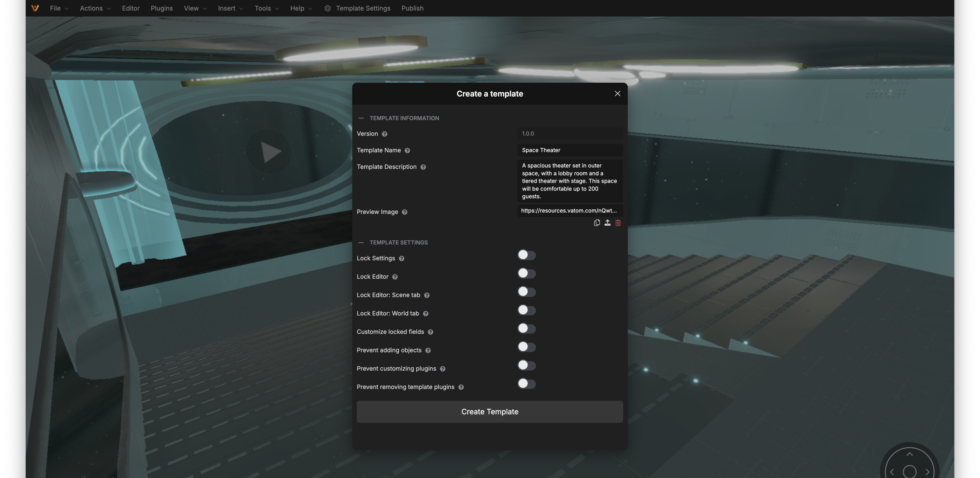Enable Prevent removing template plugins switch
The height and width of the screenshot is (478, 980).
click(x=527, y=384)
